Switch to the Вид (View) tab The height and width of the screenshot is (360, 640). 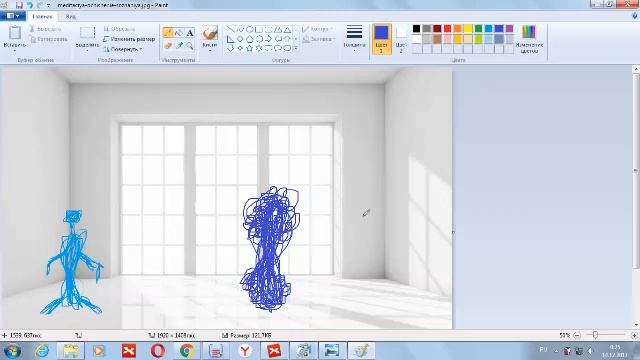tap(71, 16)
